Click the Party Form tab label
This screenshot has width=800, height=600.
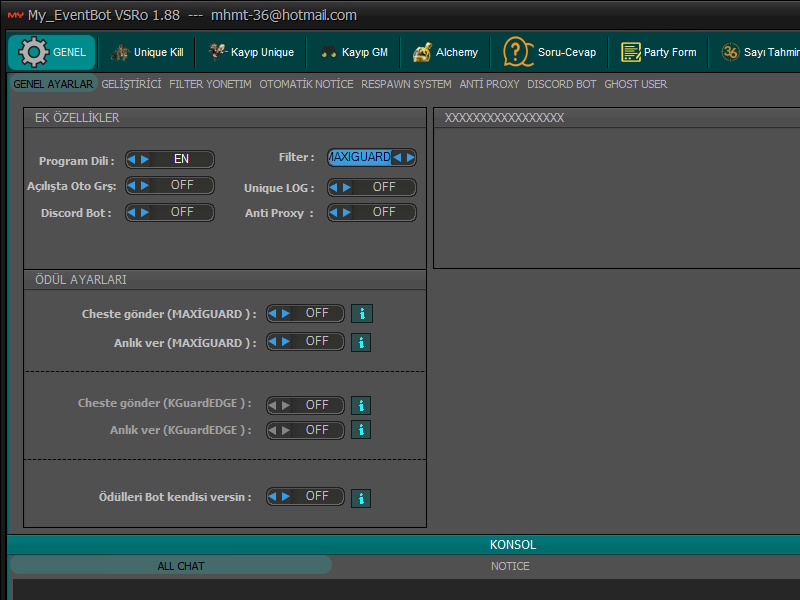tap(670, 52)
